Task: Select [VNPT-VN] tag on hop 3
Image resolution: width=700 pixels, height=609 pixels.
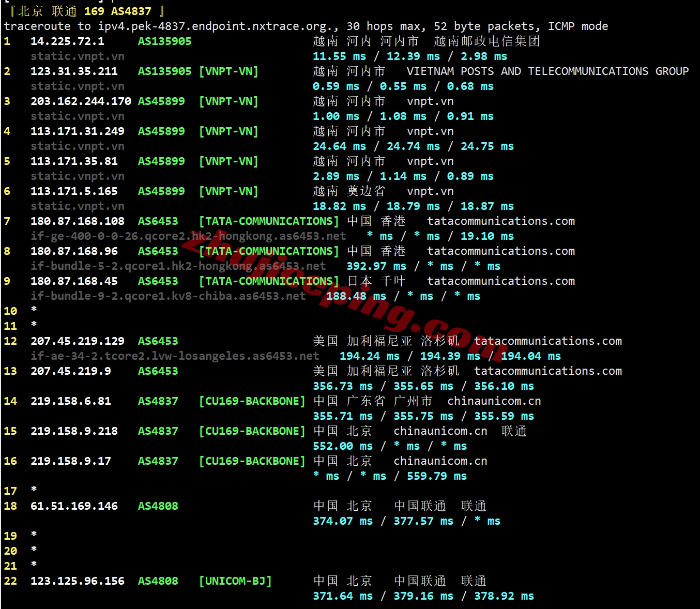Action: 229,101
